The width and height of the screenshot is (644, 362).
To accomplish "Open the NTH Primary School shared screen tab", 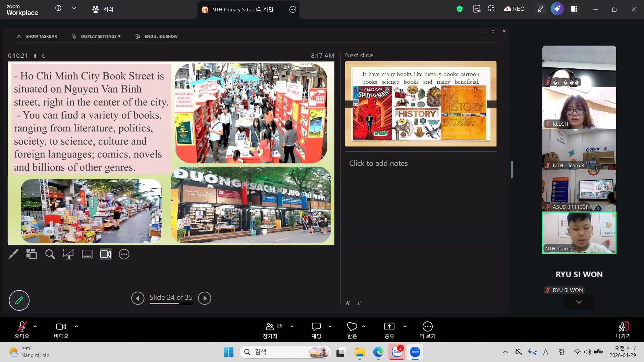I will click(x=243, y=9).
